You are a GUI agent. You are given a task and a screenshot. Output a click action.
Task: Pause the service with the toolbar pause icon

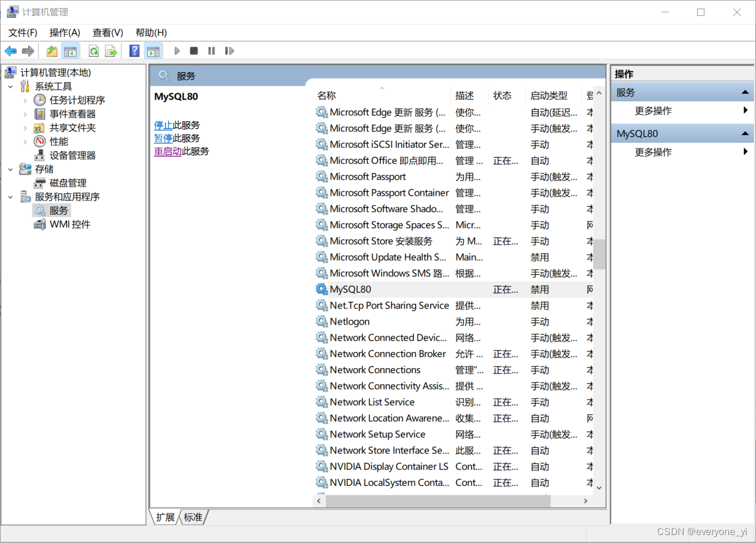click(x=212, y=51)
